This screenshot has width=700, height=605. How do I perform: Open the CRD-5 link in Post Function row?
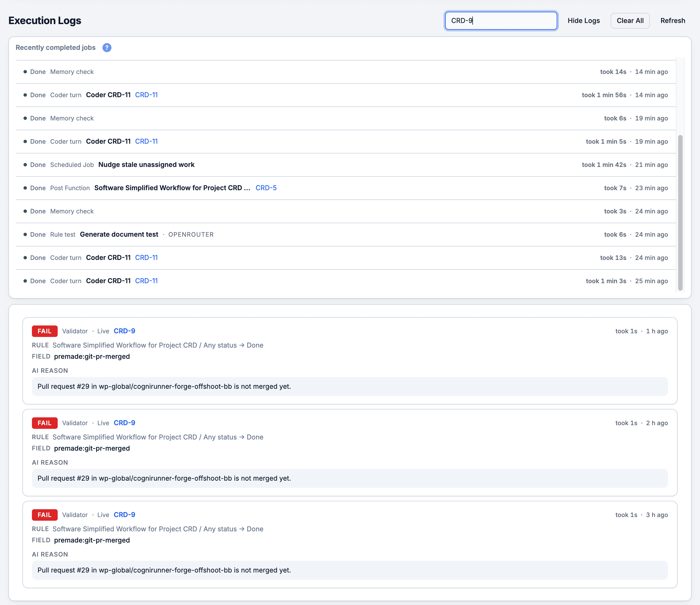coord(266,188)
